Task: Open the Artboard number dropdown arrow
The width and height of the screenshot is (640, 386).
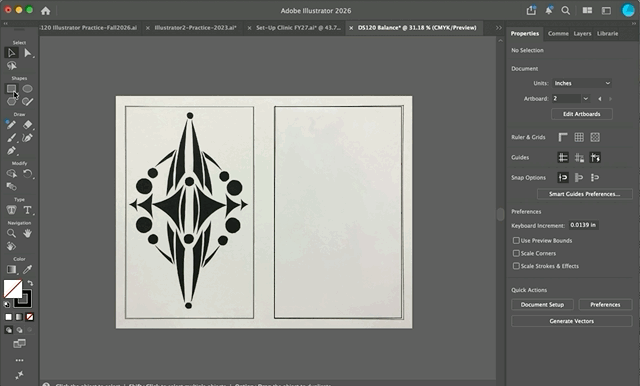Action: pyautogui.click(x=586, y=99)
